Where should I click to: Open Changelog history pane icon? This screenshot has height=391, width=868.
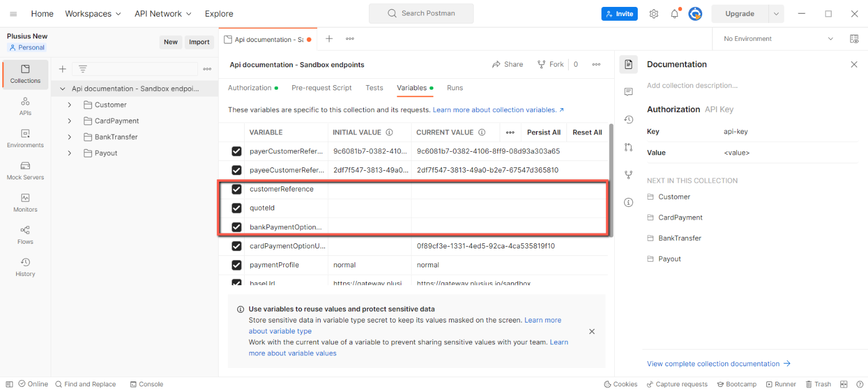pos(629,120)
